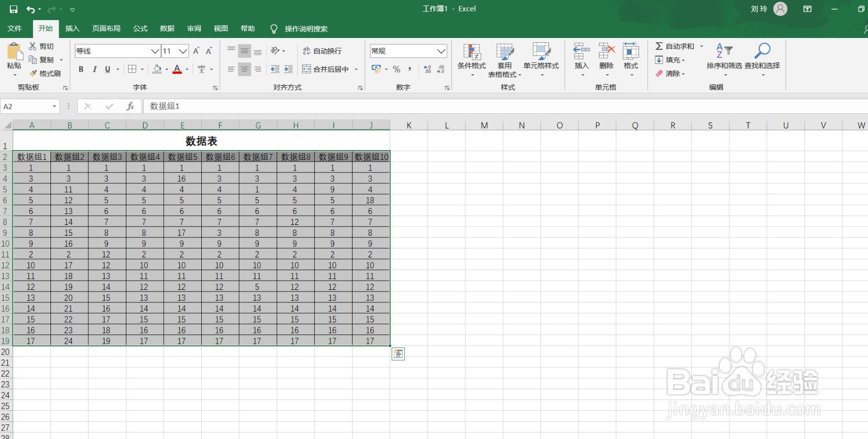This screenshot has width=868, height=439.
Task: Toggle italic formatting
Action: [x=94, y=69]
